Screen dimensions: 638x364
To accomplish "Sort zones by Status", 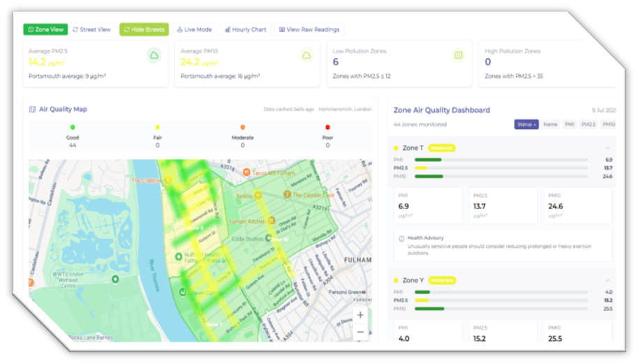I will coord(526,124).
